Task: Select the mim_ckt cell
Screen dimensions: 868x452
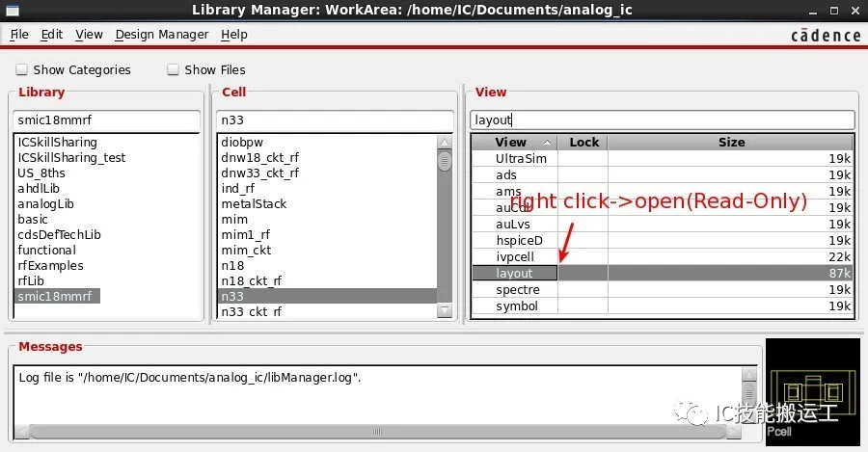Action: point(246,250)
